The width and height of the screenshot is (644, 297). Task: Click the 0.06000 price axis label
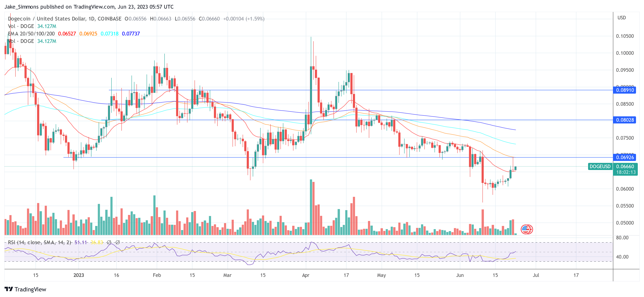coord(625,189)
